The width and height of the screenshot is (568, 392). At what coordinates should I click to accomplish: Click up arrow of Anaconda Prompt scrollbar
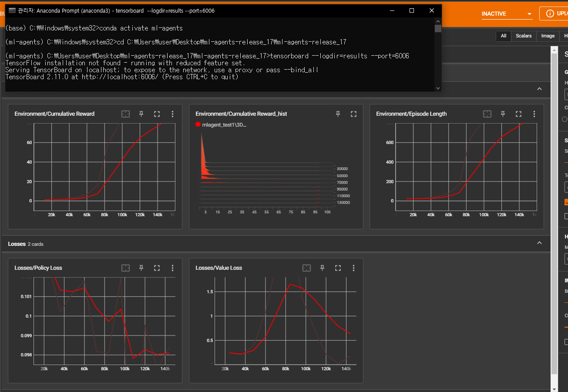click(x=438, y=20)
